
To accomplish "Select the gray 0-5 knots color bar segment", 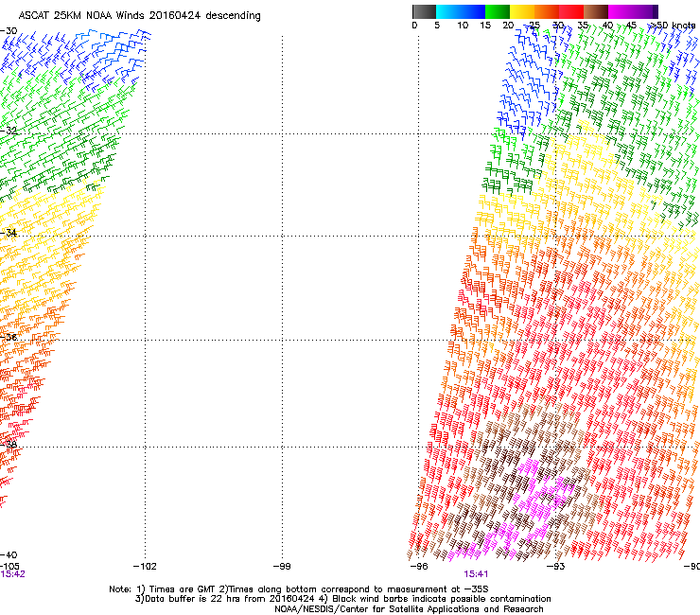I will (x=424, y=11).
